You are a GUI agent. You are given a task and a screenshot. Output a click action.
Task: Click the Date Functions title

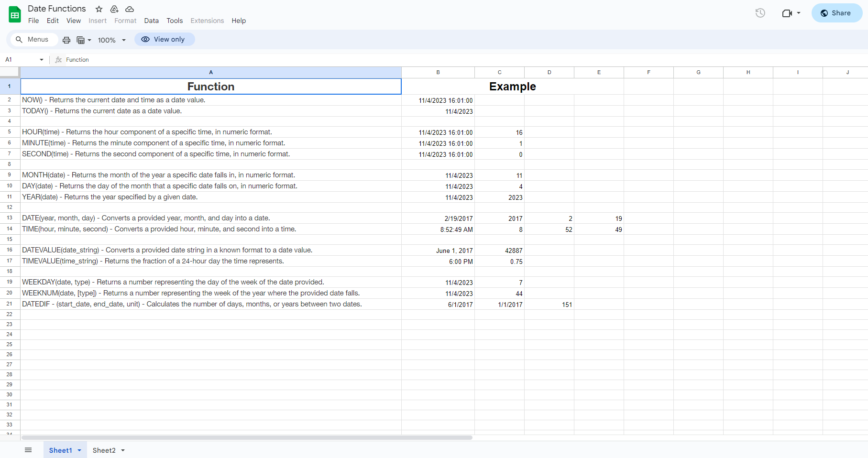[57, 9]
